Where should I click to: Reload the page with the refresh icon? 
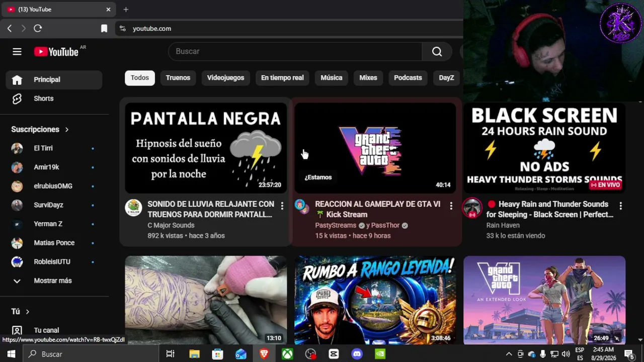[38, 29]
